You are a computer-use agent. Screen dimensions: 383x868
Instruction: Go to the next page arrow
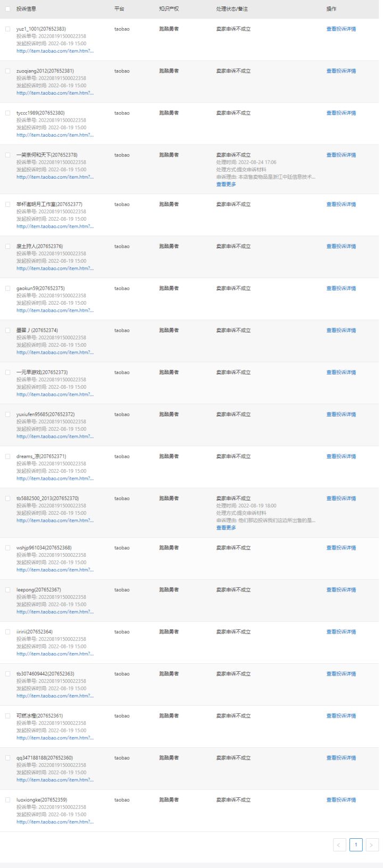pos(372,845)
